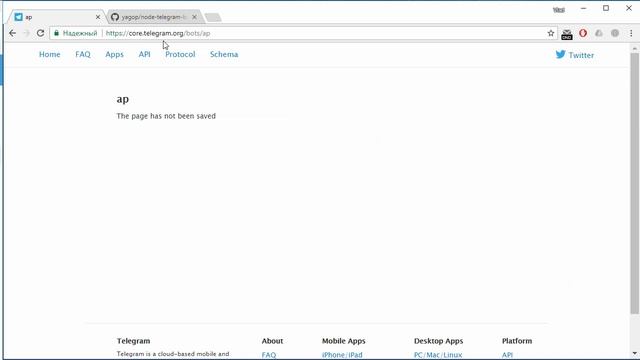This screenshot has width=640, height=360.
Task: Open PC/Mac/Linux link under Desktop Apps
Action: click(438, 355)
